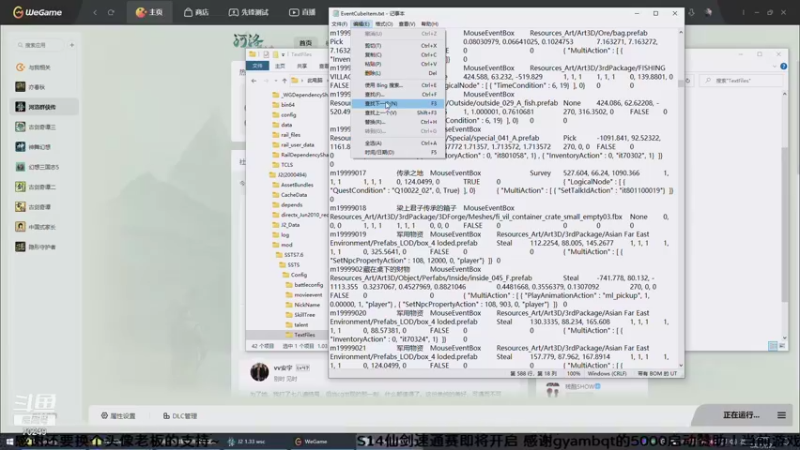
Task: Go back with WeGame back arrow
Action: pos(95,12)
